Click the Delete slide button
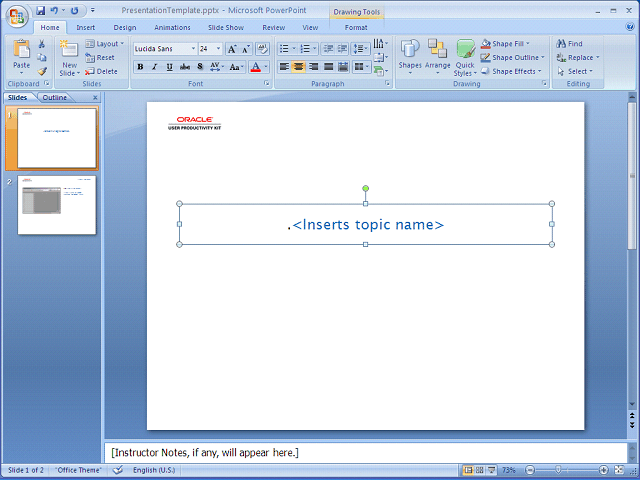This screenshot has height=480, width=640. pos(101,71)
